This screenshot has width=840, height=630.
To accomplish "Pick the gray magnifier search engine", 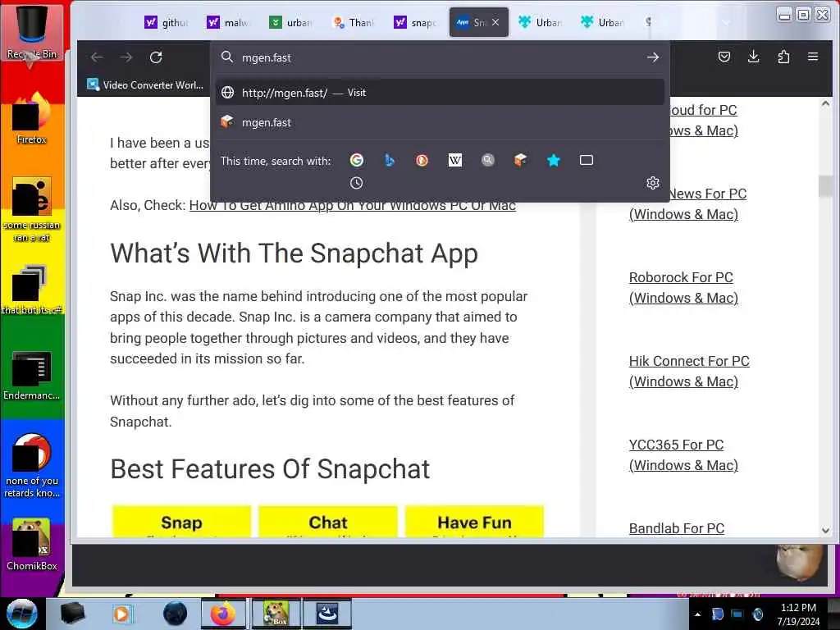I will [487, 160].
